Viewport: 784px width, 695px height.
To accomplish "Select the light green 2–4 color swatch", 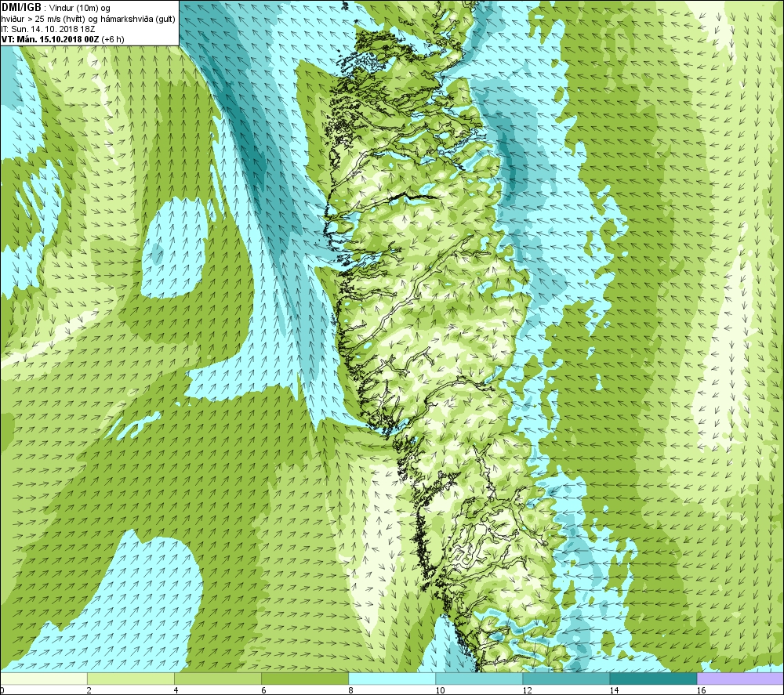I will (x=130, y=679).
